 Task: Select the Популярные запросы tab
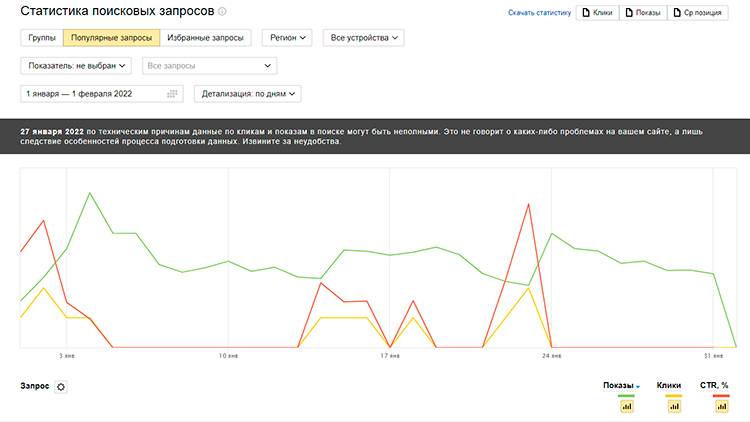click(111, 38)
